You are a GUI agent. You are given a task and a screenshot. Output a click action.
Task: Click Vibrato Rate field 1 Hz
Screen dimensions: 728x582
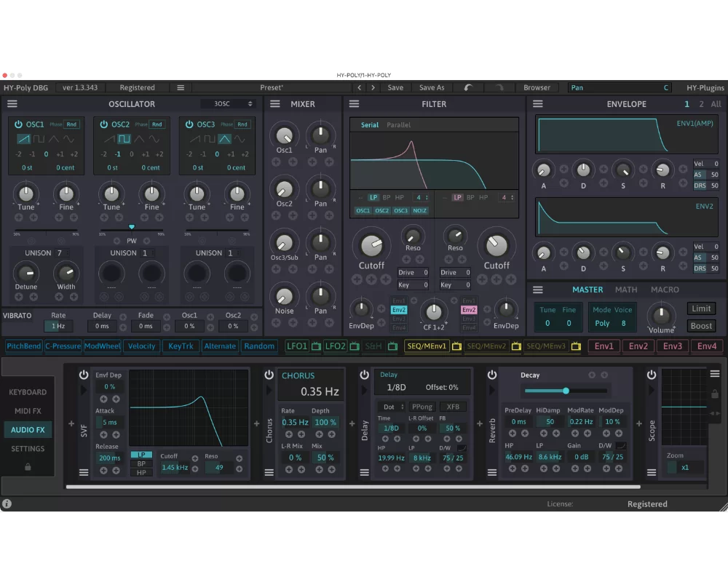(58, 326)
